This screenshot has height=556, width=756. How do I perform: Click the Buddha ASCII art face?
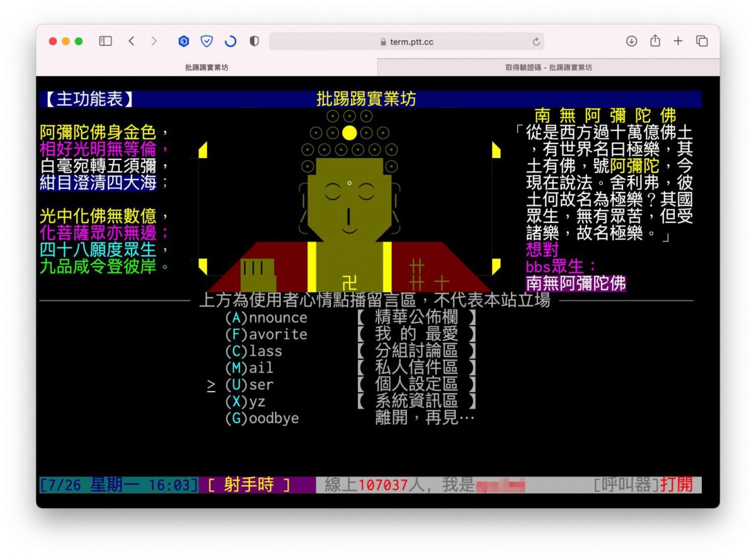[349, 200]
